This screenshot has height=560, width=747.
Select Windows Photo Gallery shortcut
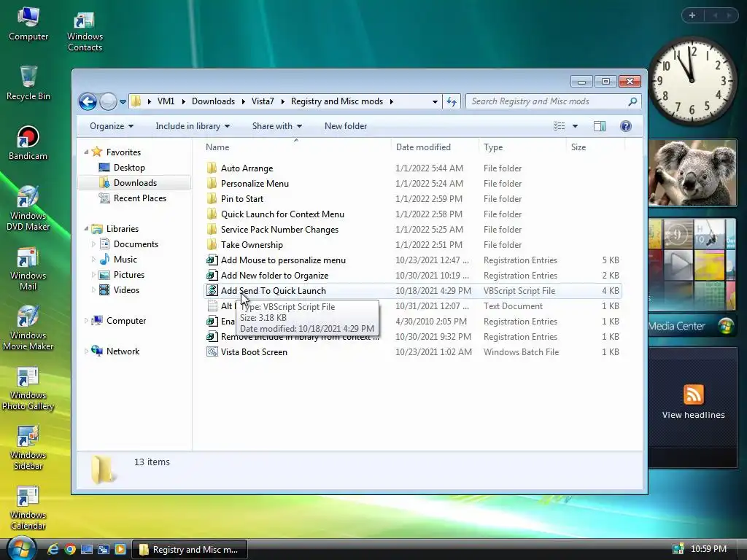(x=28, y=389)
